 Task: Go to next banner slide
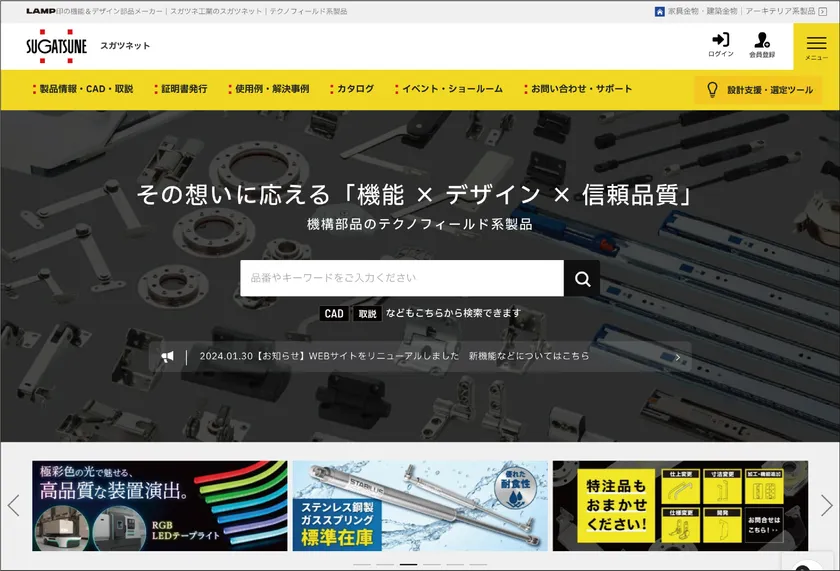[826, 505]
